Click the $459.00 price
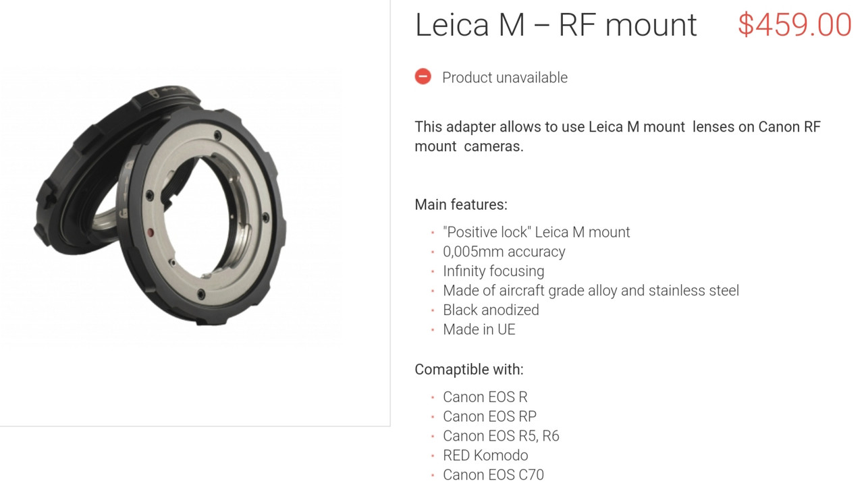This screenshot has height=504, width=864. [x=794, y=25]
